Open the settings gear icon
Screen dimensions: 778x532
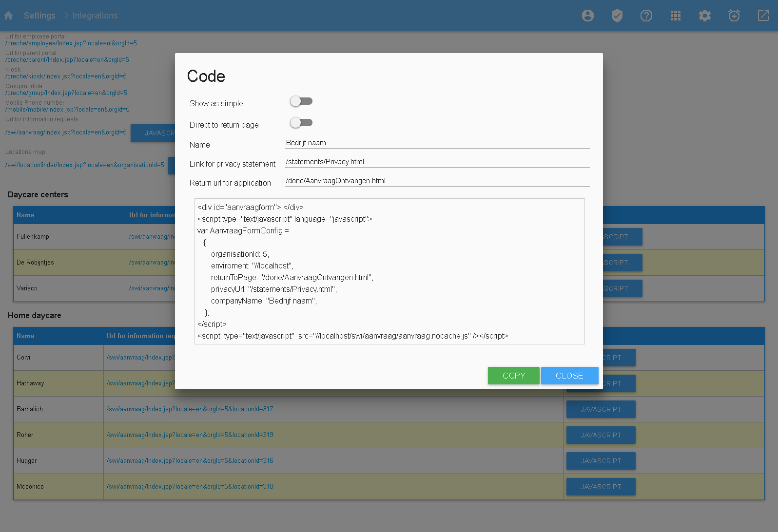[705, 16]
